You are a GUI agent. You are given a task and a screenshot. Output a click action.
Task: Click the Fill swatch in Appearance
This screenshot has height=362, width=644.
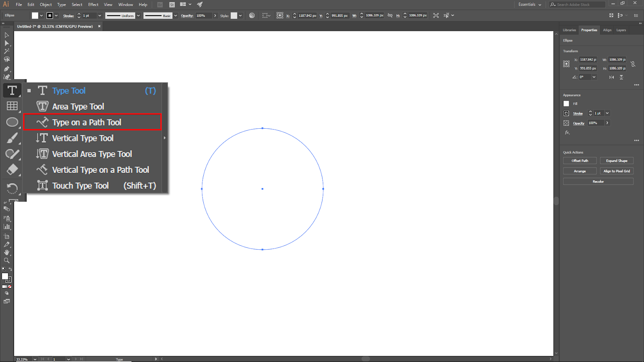pos(566,104)
